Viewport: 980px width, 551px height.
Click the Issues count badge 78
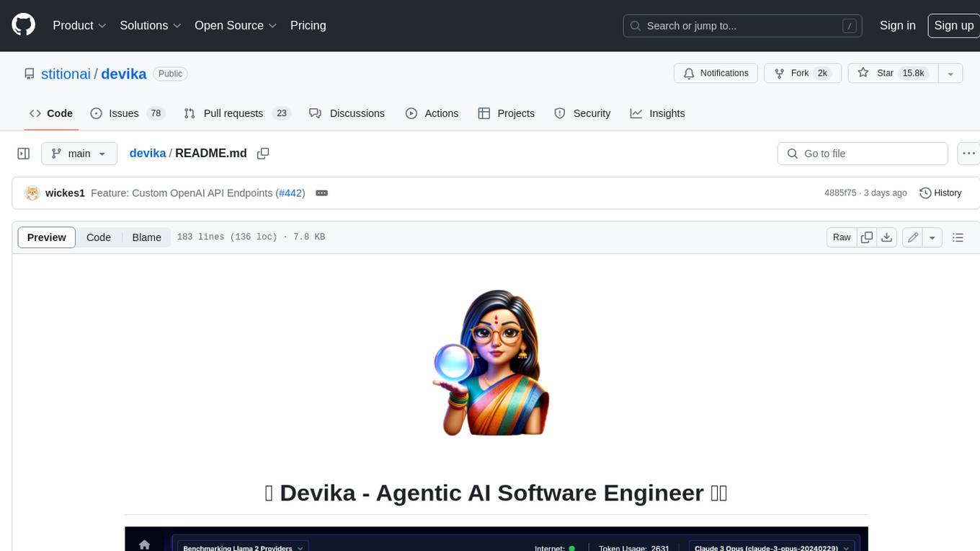pyautogui.click(x=155, y=113)
